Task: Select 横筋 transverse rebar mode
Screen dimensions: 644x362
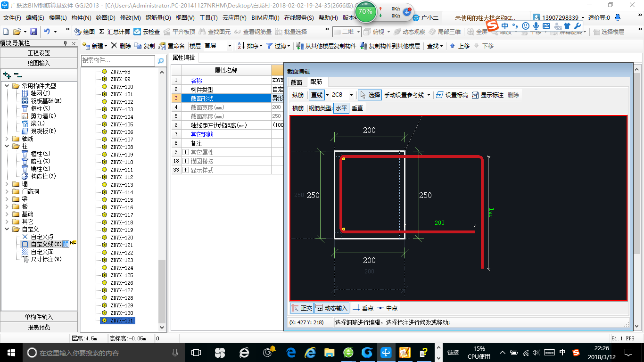Action: 298,108
